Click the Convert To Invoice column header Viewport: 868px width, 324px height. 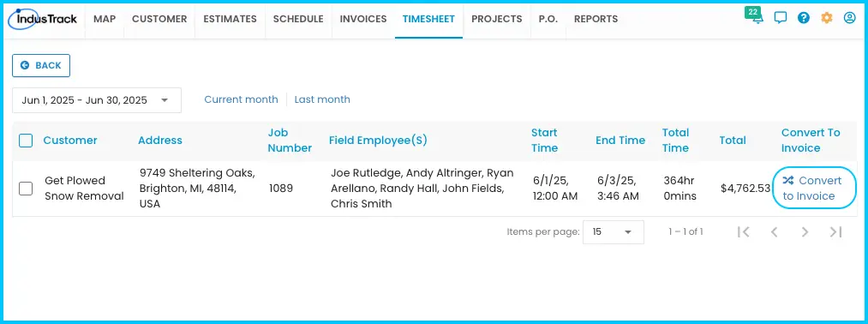tap(811, 141)
